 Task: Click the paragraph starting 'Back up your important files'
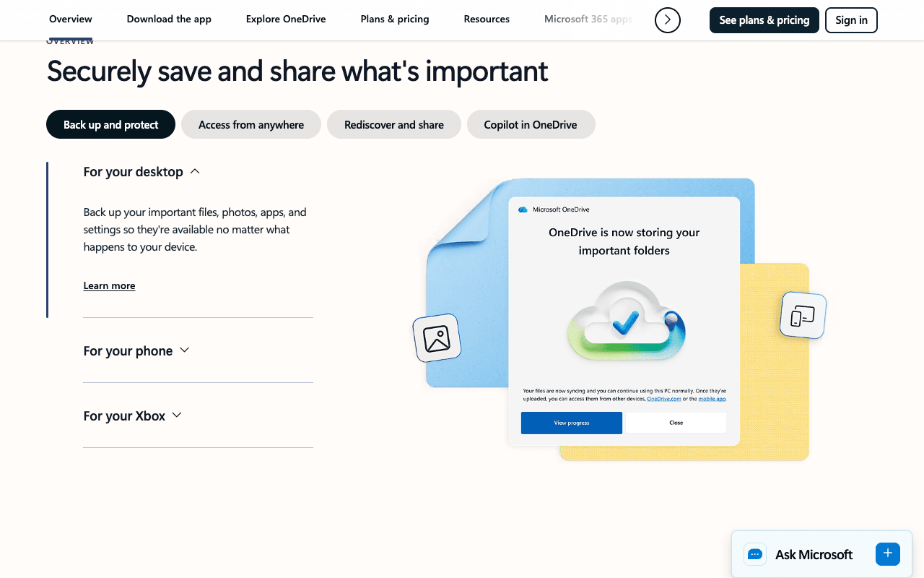point(196,230)
